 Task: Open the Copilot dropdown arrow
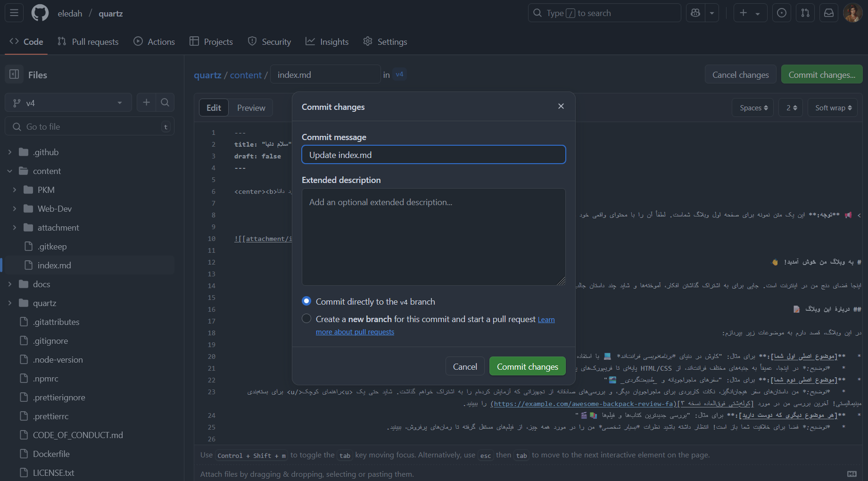point(712,13)
